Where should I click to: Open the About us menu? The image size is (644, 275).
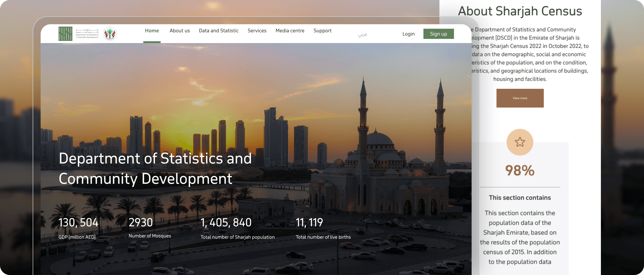[x=180, y=31]
